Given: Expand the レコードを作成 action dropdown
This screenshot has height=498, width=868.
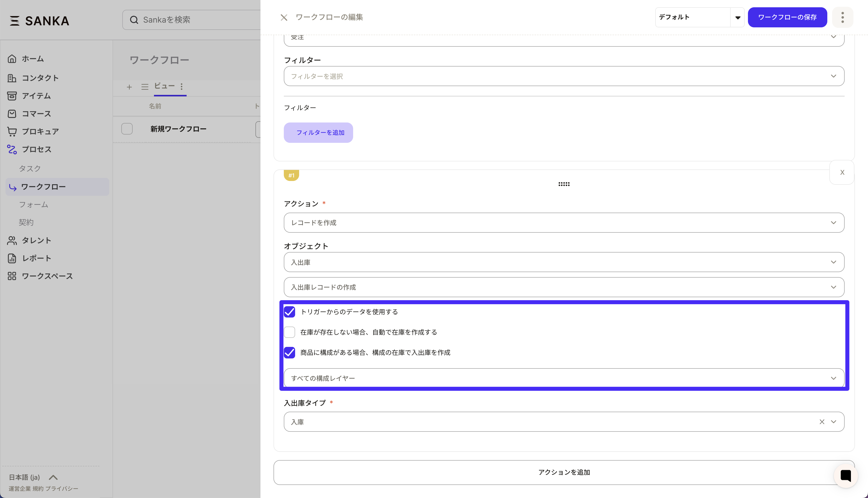Looking at the screenshot, I should pyautogui.click(x=564, y=223).
